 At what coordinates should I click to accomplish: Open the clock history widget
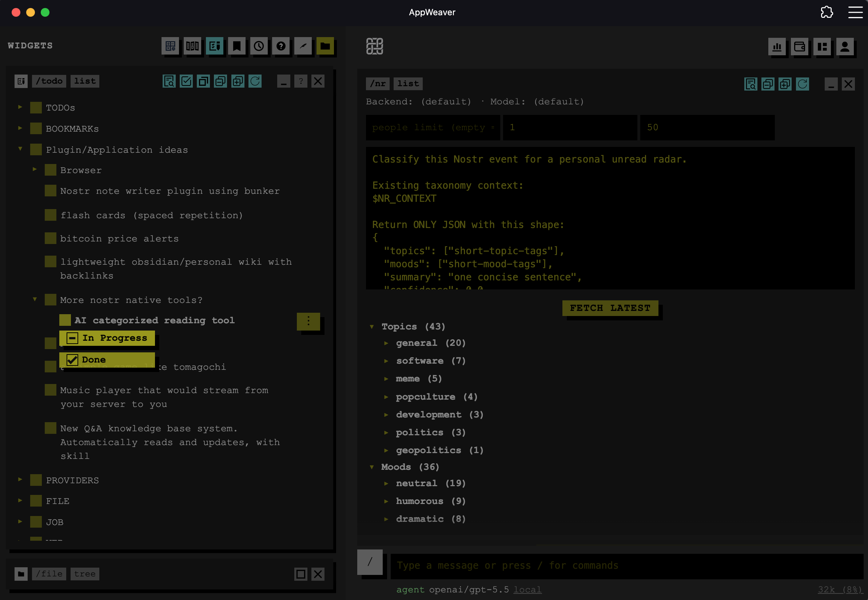(x=259, y=46)
